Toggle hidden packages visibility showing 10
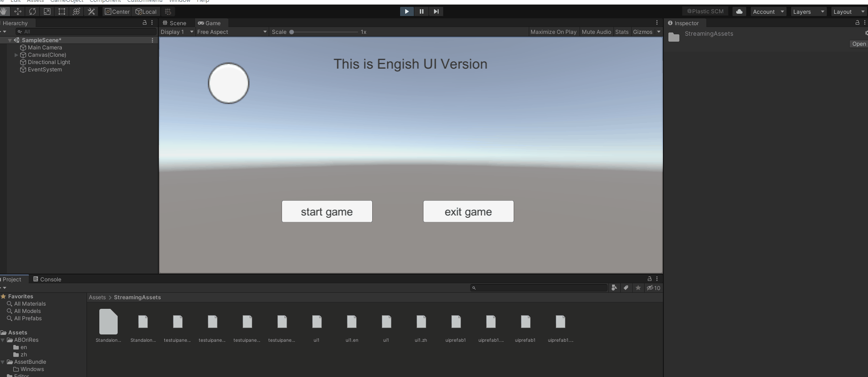868x377 pixels. [653, 288]
